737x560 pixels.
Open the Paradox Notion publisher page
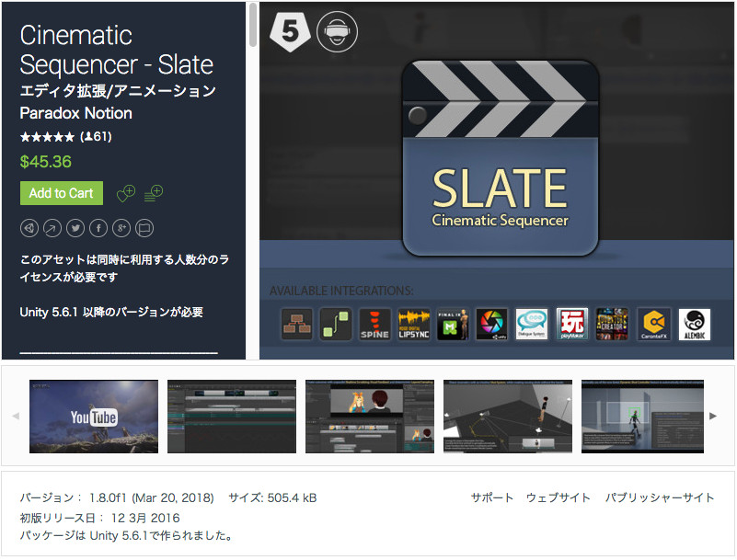pyautogui.click(x=75, y=113)
